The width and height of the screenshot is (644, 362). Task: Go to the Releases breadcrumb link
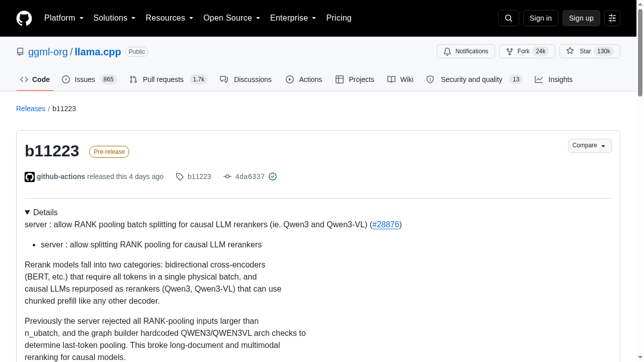pyautogui.click(x=31, y=109)
